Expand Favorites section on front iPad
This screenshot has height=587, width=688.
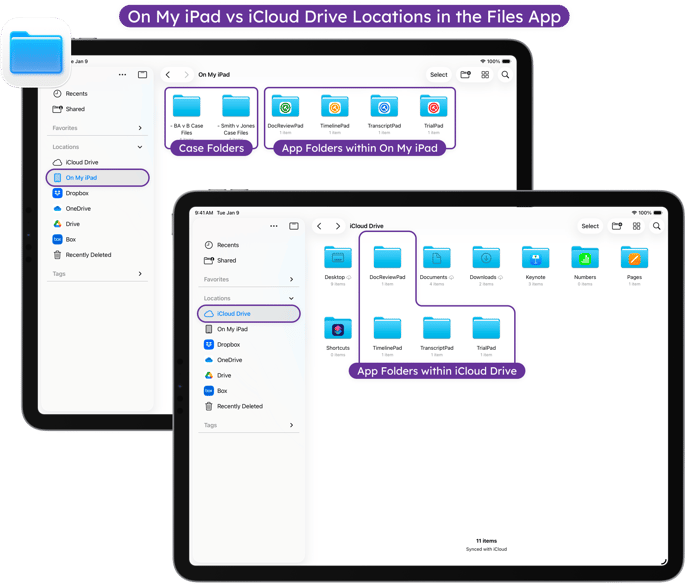291,279
